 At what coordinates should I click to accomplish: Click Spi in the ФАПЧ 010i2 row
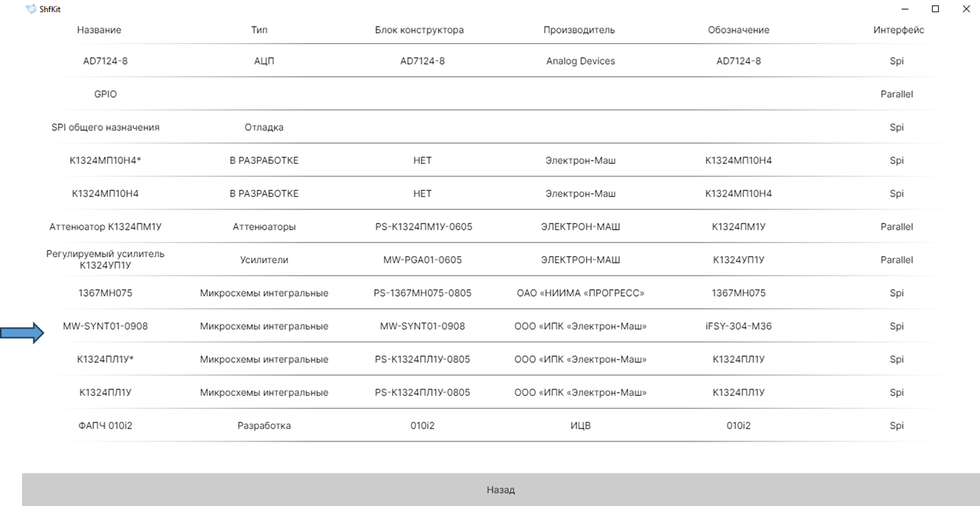tap(896, 425)
